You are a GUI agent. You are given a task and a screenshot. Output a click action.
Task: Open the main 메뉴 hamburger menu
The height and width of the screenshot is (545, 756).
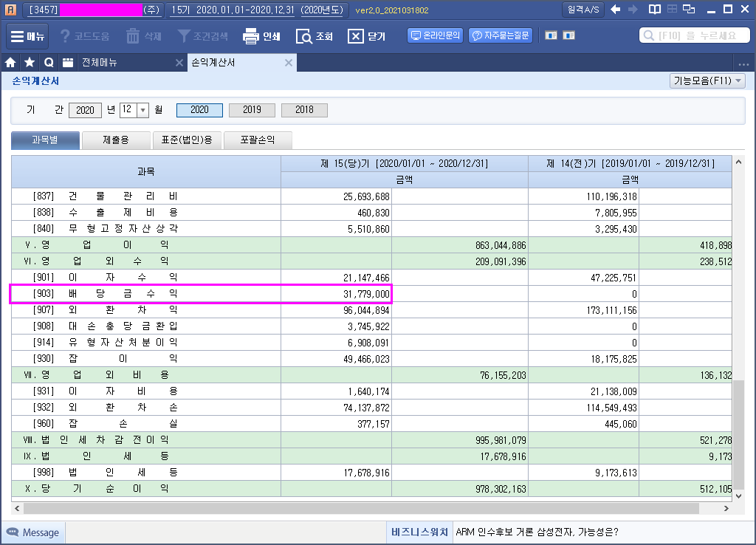pyautogui.click(x=27, y=36)
